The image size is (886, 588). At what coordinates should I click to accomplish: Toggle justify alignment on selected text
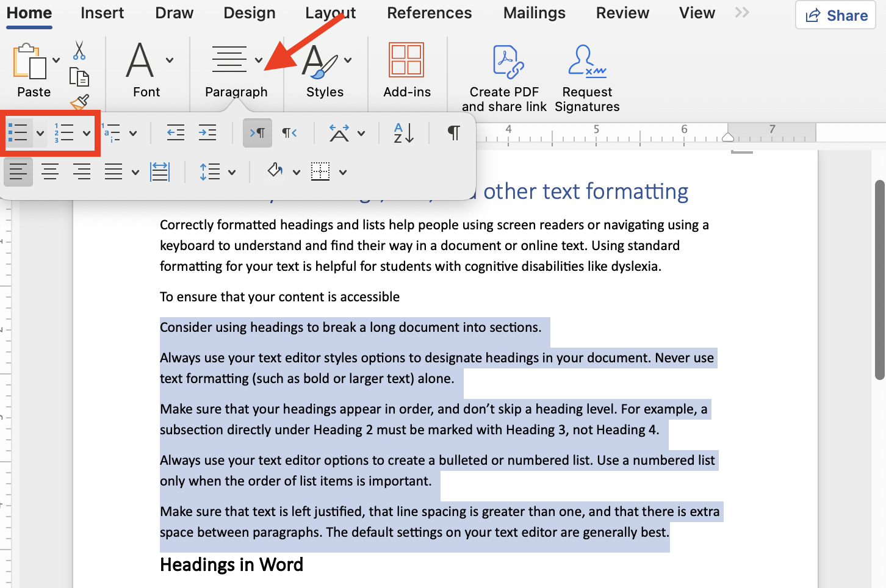click(113, 171)
